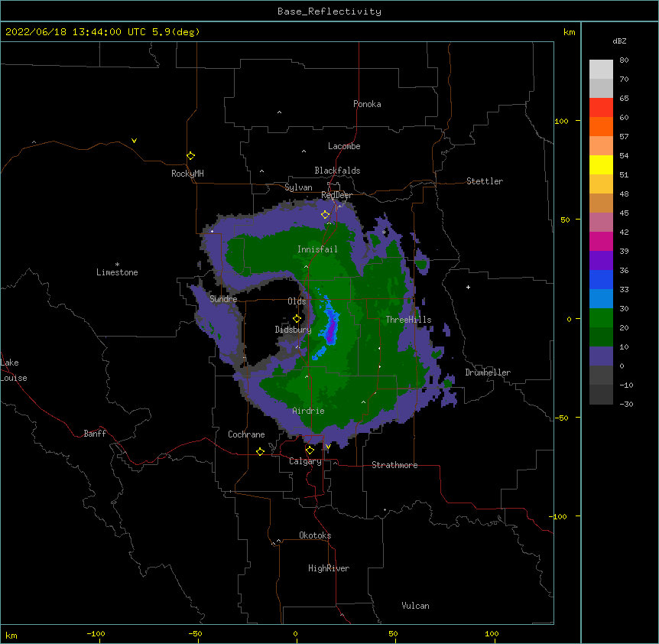
Task: Click the asterisk marker above Limestone
Action: tap(117, 265)
